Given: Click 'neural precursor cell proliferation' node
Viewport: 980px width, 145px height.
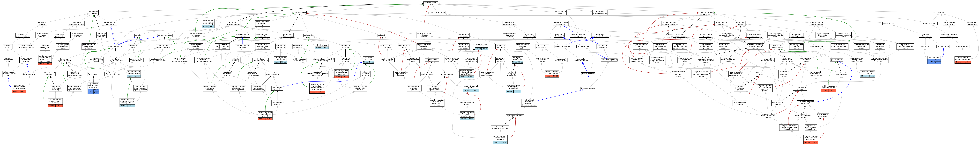Looking at the screenshot, I should (x=482, y=46).
